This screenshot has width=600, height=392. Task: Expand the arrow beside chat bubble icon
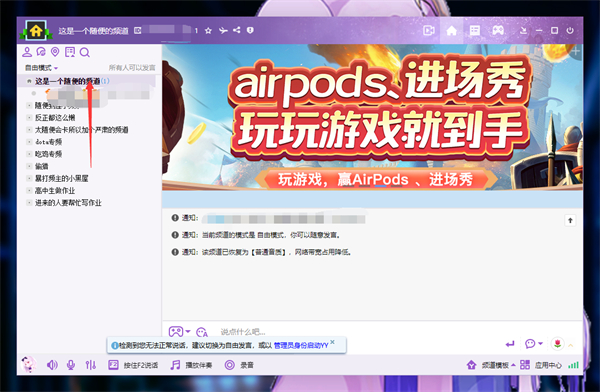[540, 344]
